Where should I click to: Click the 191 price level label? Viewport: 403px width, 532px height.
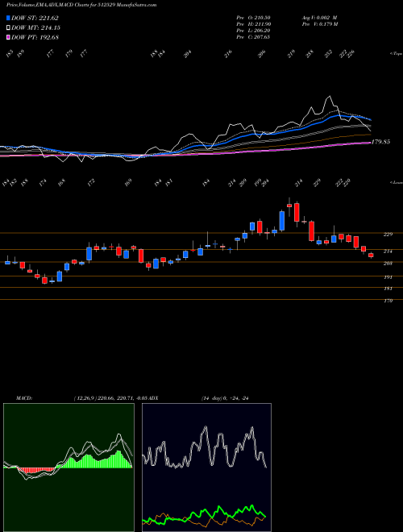388,277
